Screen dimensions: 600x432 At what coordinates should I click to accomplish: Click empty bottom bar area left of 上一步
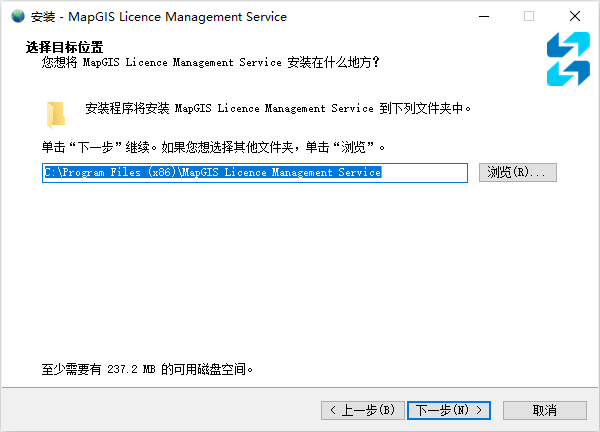(x=160, y=410)
